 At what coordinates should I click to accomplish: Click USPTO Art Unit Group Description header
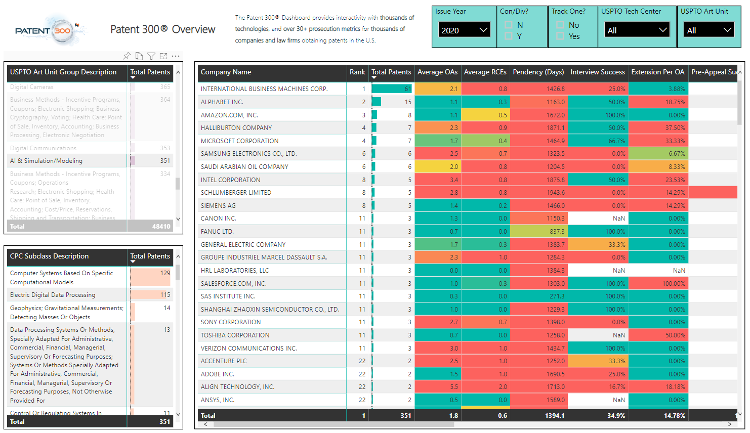coord(63,72)
